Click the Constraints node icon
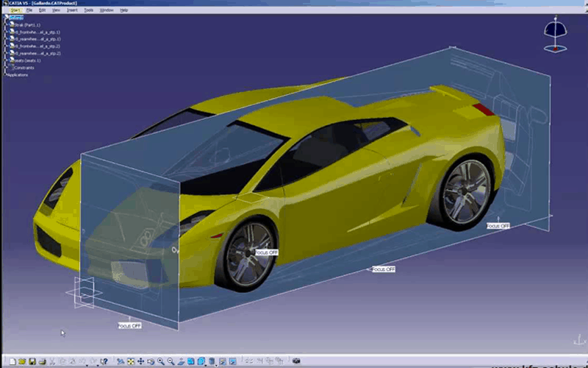 [11, 67]
